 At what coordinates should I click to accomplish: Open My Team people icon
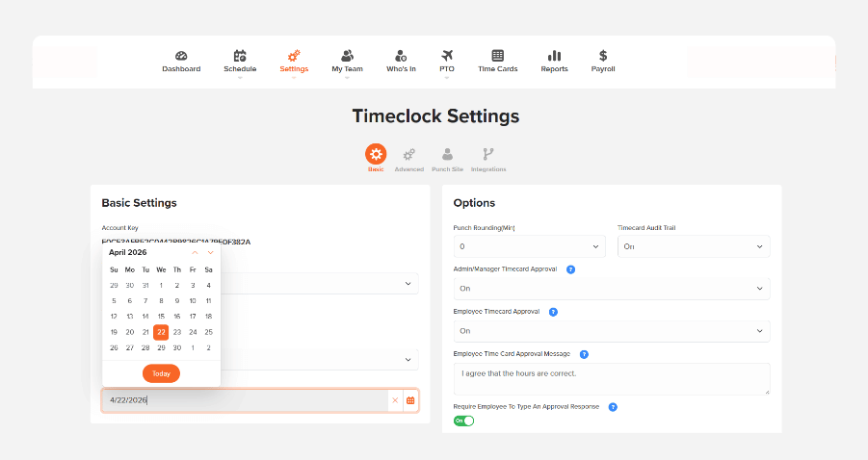point(347,56)
